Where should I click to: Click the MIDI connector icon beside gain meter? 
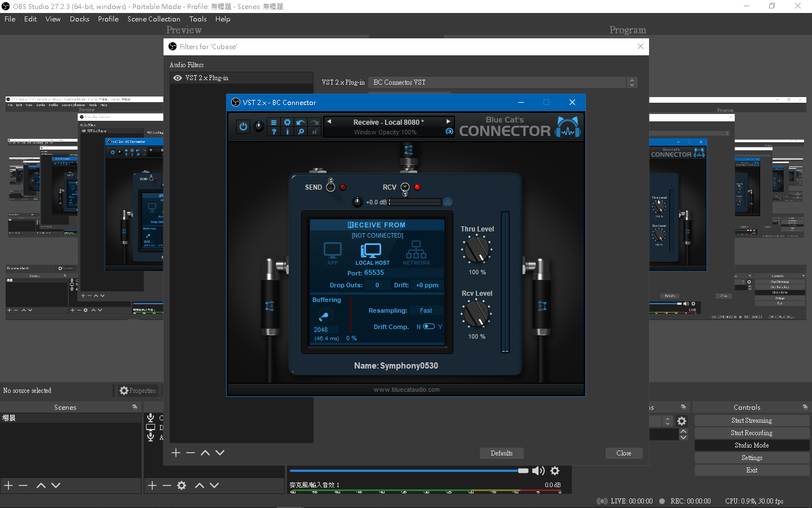448,202
